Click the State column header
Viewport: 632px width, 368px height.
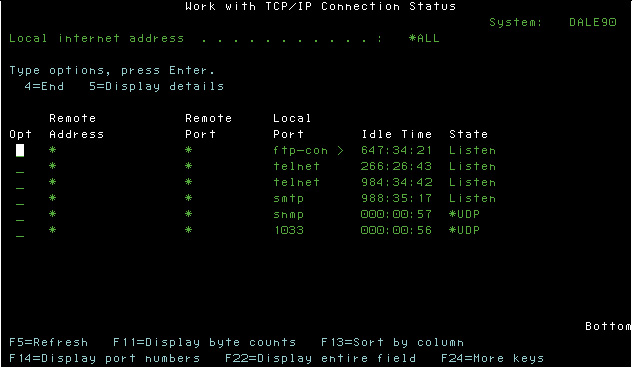(468, 134)
